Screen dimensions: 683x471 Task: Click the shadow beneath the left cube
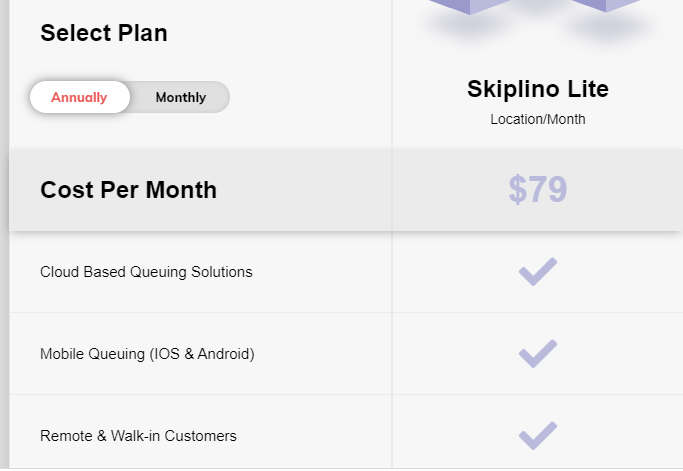point(468,27)
